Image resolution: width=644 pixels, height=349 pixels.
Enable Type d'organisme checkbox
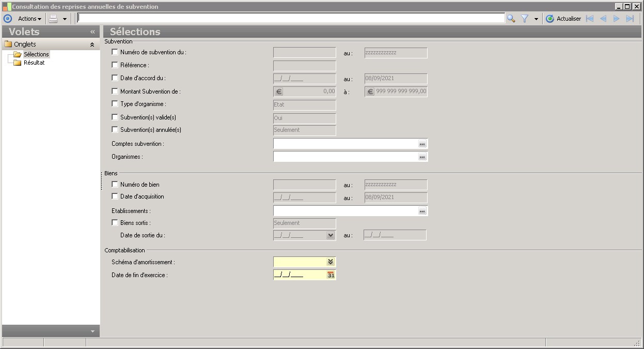pyautogui.click(x=115, y=104)
